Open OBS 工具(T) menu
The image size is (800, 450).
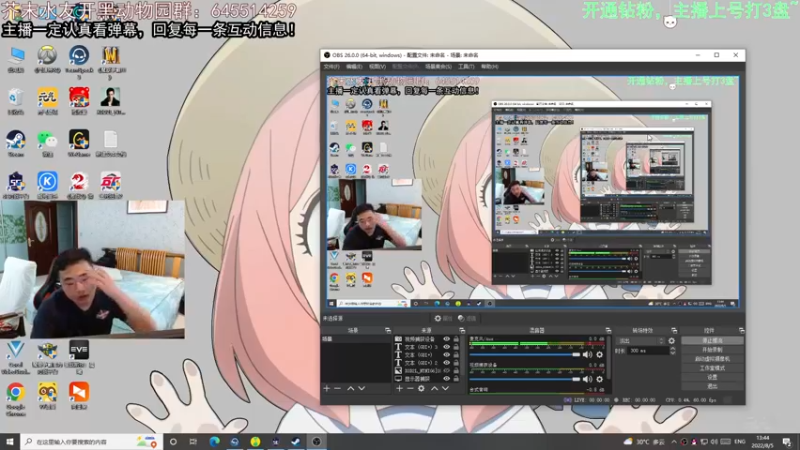(x=466, y=67)
